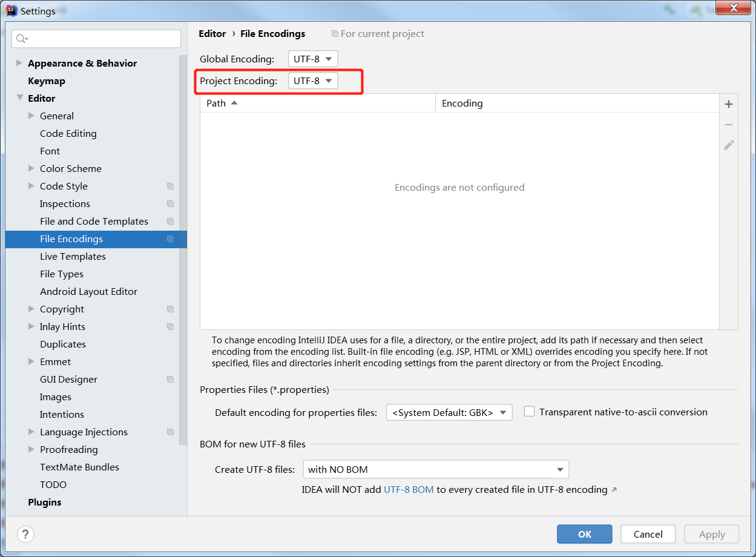Click the Encoding column header
Screen dimensions: 756x557
coord(577,104)
